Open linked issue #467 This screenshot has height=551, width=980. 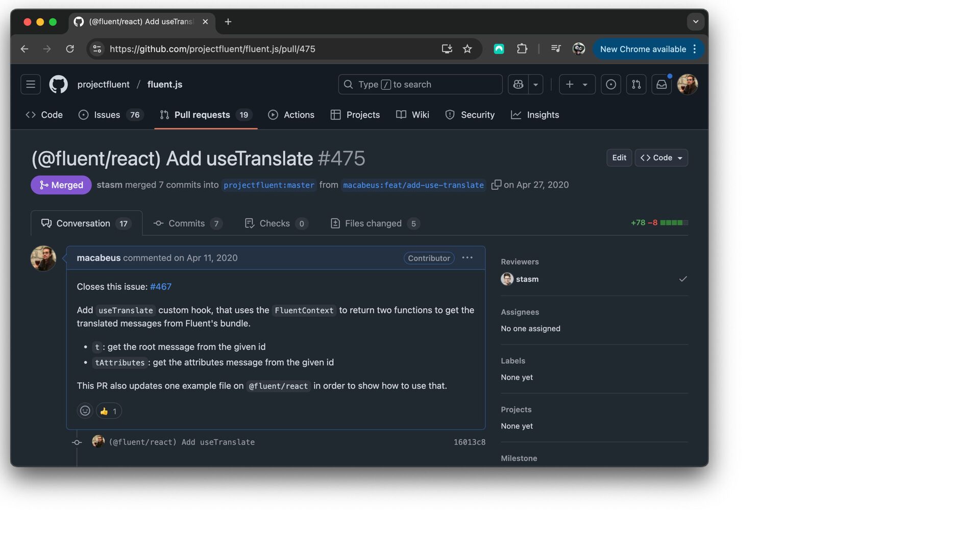(160, 287)
